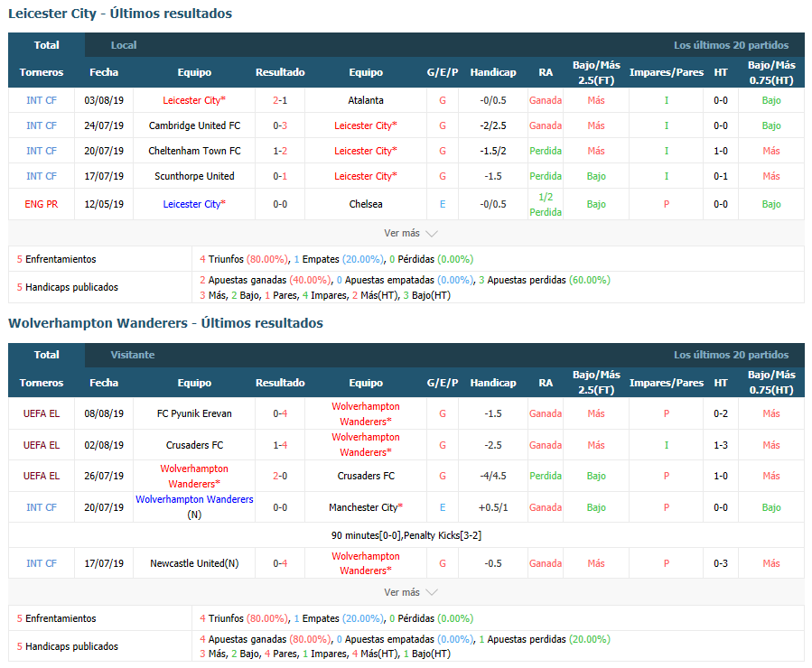812x668 pixels.
Task: Click the 0-1 result at Scunthorpe United
Action: 280,176
